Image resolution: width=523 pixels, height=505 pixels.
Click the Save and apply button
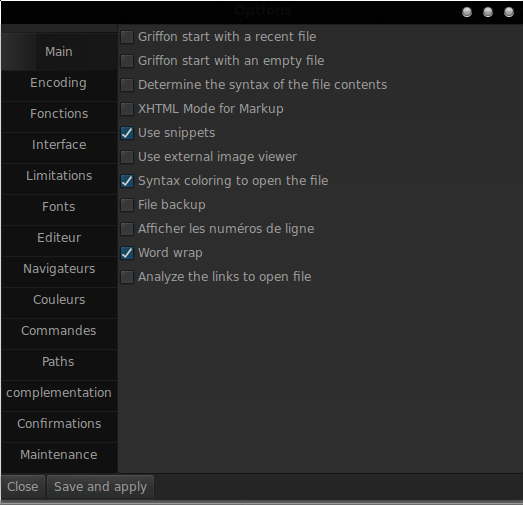click(x=100, y=487)
